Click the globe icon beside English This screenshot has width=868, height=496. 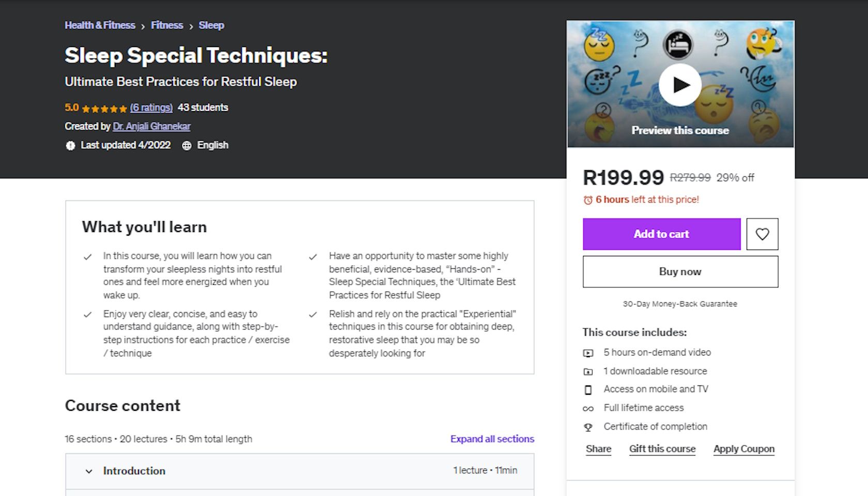187,145
